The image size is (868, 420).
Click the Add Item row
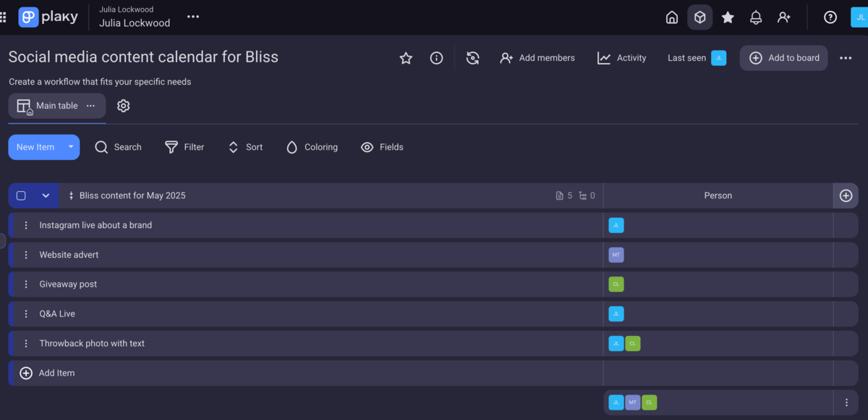[56, 373]
